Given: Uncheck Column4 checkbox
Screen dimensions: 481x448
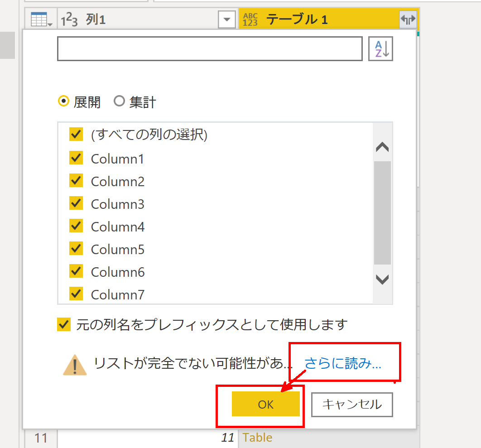Looking at the screenshot, I should point(76,226).
